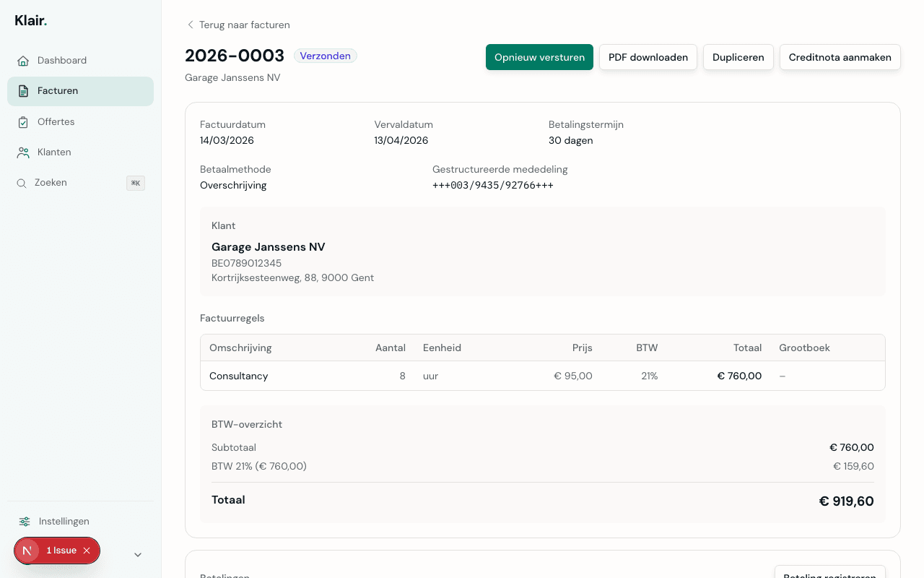Expand the account menu chevron in sidebar
Image resolution: width=924 pixels, height=578 pixels.
point(138,555)
